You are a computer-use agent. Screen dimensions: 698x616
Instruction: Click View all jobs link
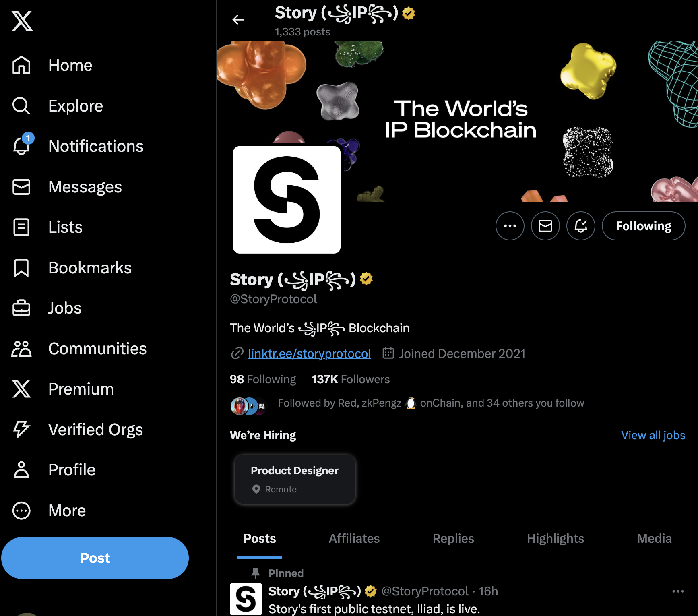tap(653, 435)
